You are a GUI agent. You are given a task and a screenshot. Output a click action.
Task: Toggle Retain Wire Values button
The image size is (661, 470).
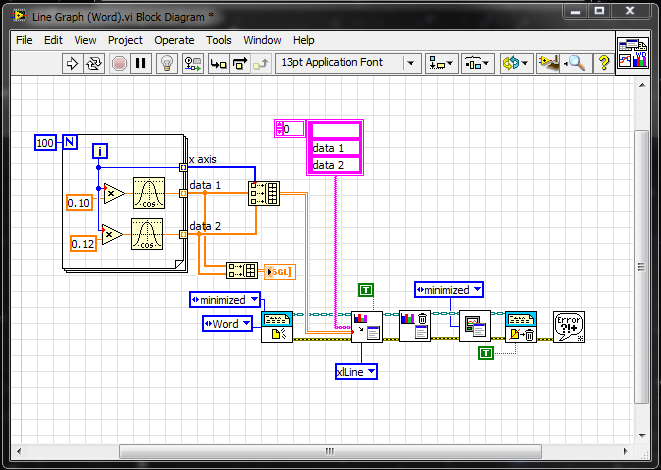193,63
